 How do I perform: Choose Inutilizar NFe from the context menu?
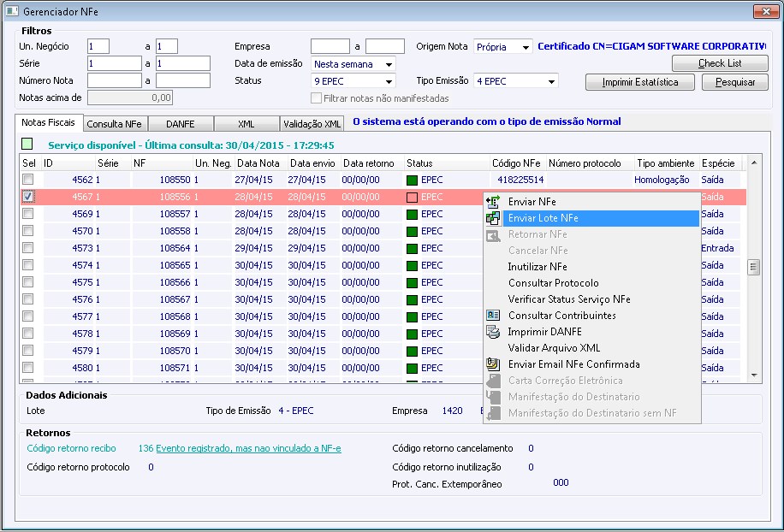click(x=538, y=267)
